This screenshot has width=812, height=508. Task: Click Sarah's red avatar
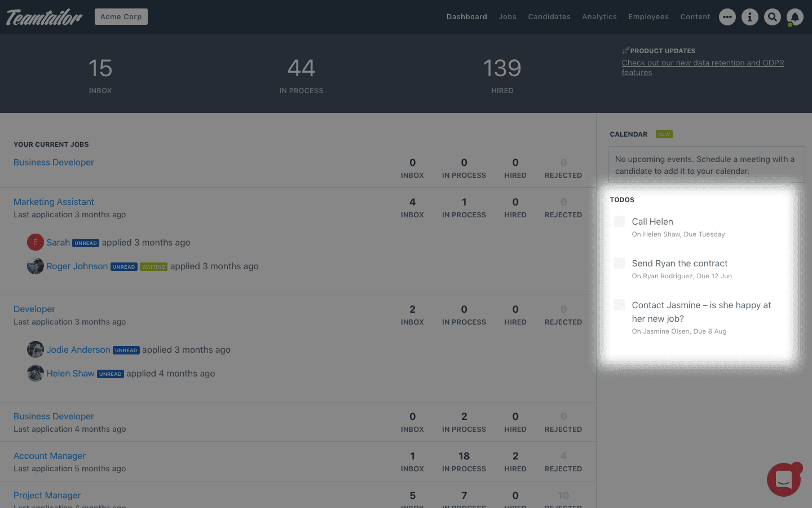[x=36, y=242]
